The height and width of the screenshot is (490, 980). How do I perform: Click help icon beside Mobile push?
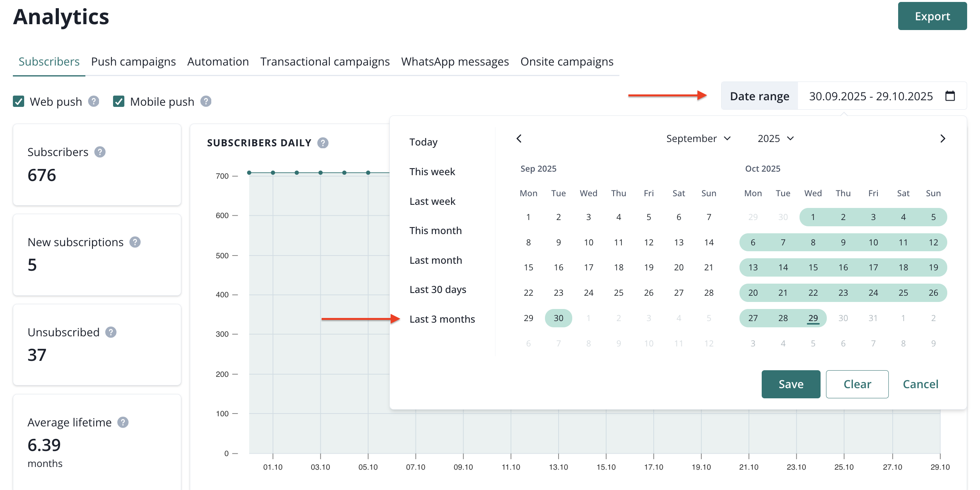pos(206,101)
